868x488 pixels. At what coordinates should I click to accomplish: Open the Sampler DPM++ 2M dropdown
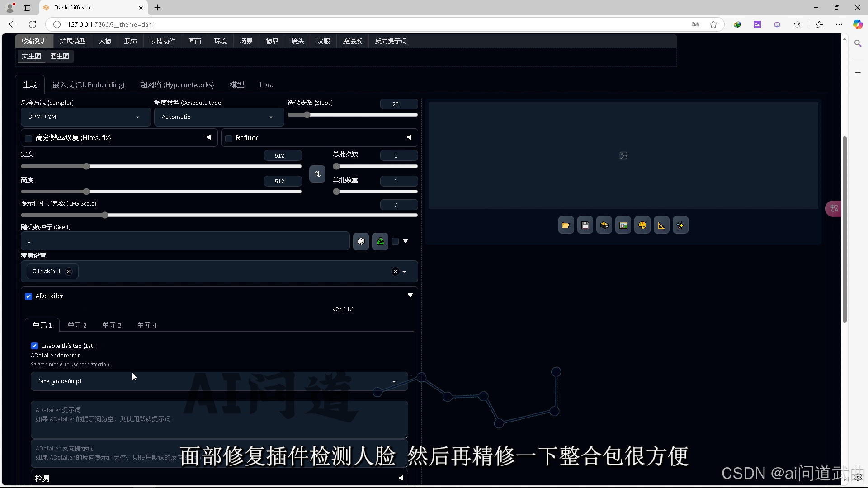[x=85, y=117]
